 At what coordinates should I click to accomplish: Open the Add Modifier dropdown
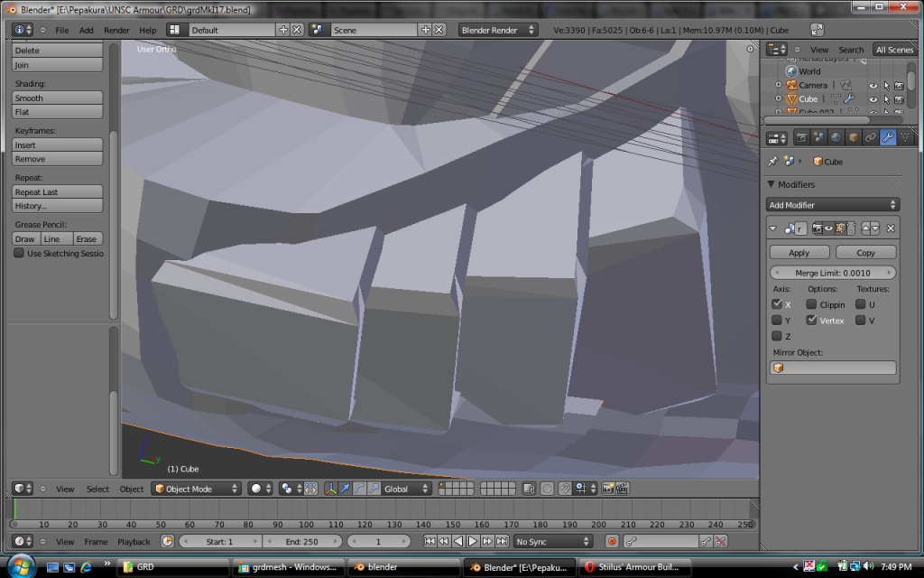pyautogui.click(x=833, y=205)
